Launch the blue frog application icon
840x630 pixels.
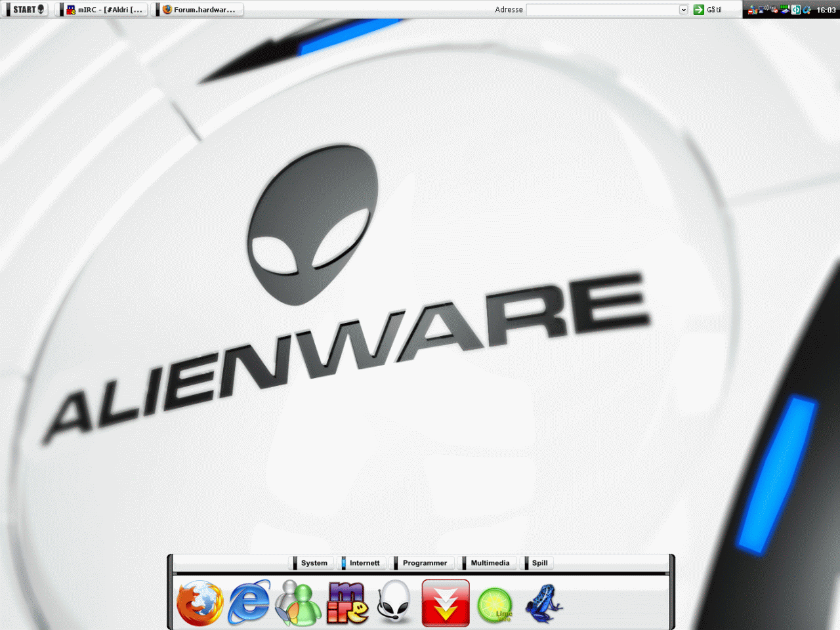coord(544,604)
